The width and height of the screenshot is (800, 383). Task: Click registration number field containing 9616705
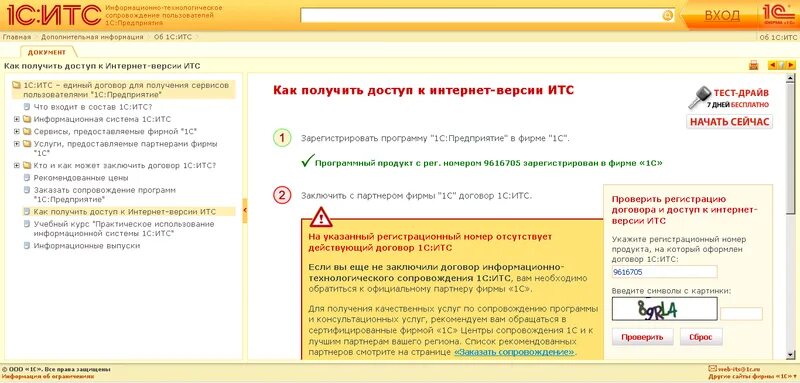coord(664,272)
